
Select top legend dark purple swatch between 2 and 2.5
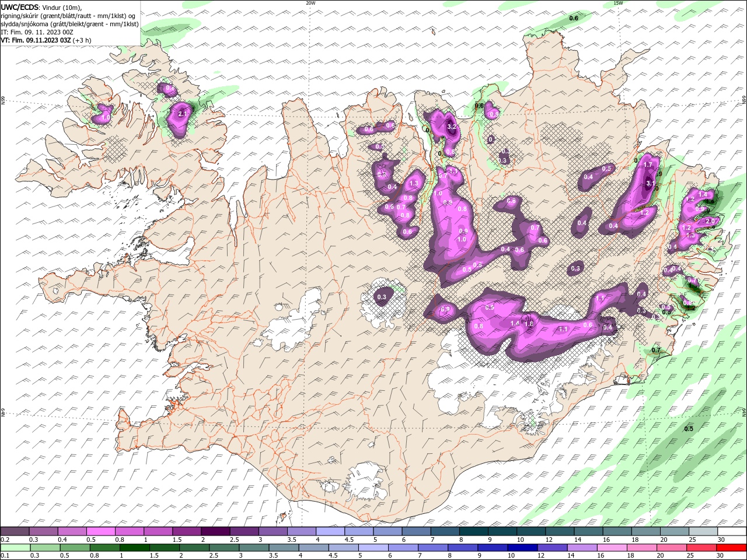(x=215, y=531)
